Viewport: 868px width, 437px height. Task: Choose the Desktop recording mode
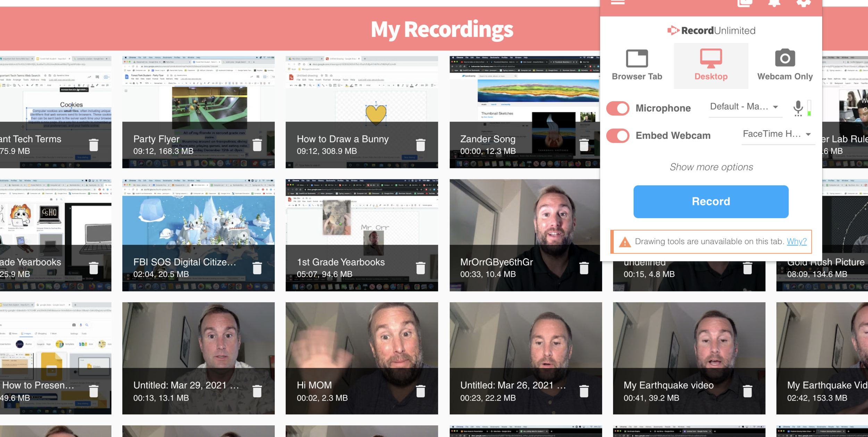(x=711, y=66)
